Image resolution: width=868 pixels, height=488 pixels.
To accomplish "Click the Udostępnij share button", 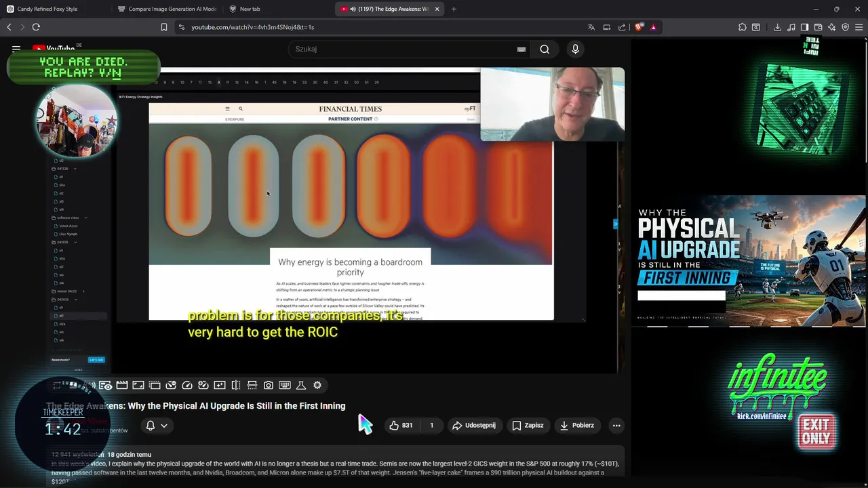I will (474, 426).
